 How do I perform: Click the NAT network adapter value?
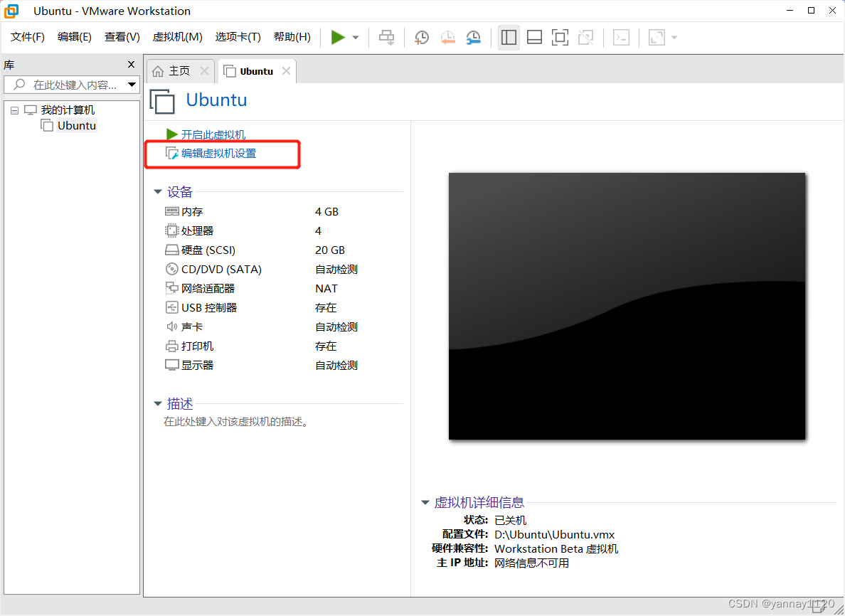326,288
